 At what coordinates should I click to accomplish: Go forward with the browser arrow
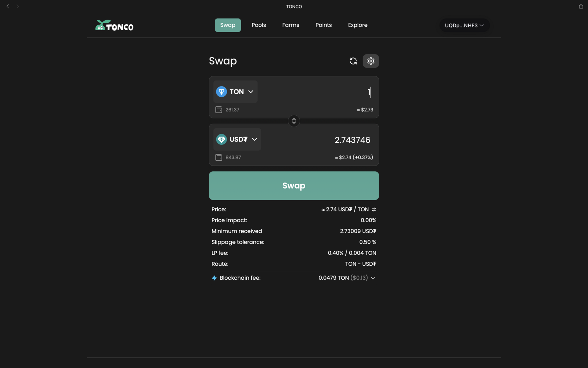(x=17, y=6)
